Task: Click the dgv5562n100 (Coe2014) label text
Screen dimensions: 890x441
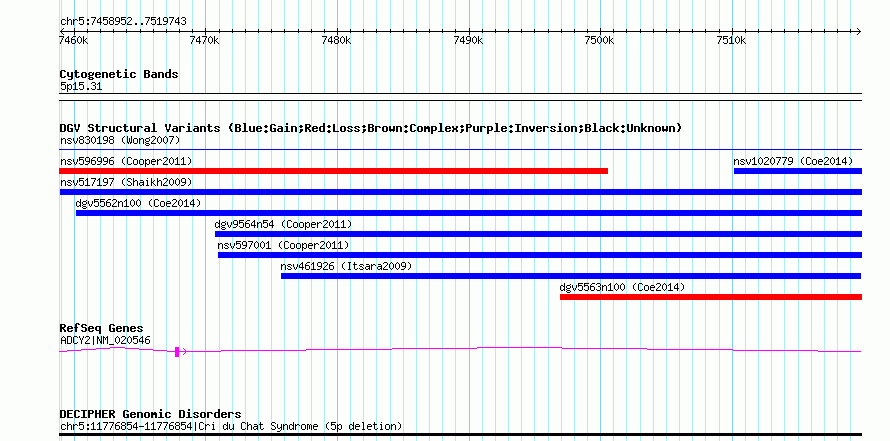Action: click(x=138, y=203)
